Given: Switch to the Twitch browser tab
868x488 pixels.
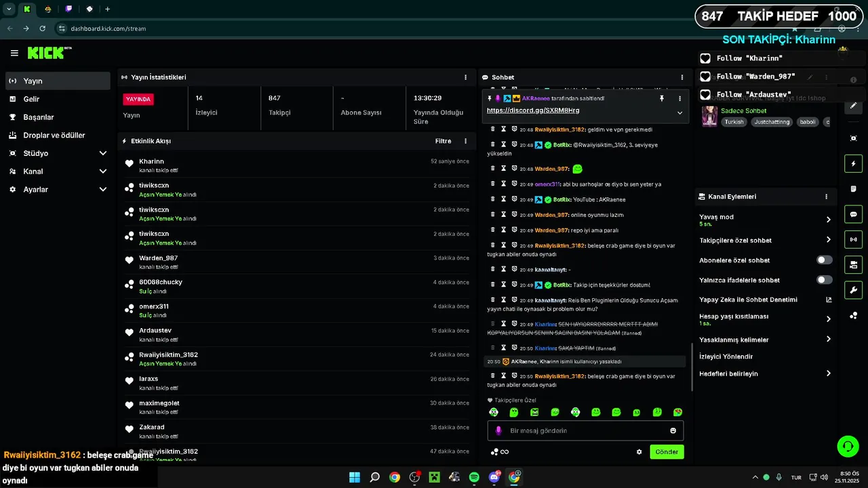Looking at the screenshot, I should click(x=69, y=9).
